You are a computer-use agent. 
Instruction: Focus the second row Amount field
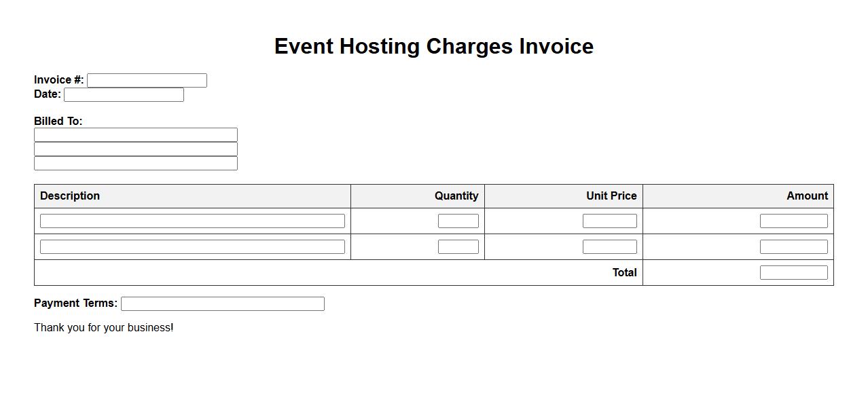pyautogui.click(x=793, y=246)
